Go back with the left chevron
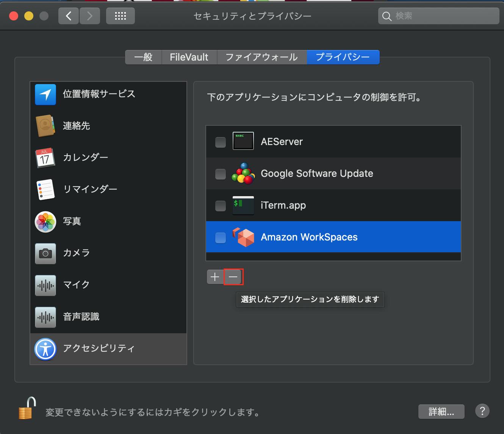Screen dimensions: 504x434 [69, 16]
